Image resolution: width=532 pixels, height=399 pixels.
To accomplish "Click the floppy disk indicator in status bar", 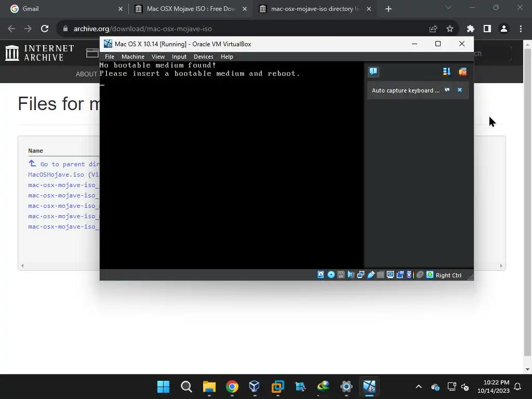I will [x=341, y=275].
